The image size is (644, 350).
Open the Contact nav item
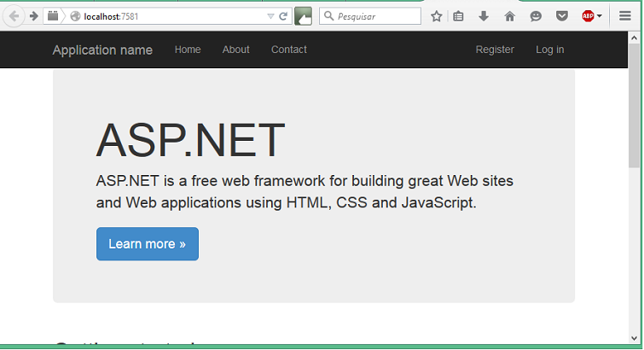point(288,50)
